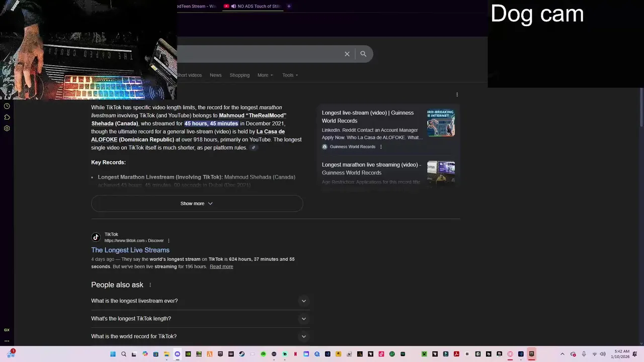Click 'Key Records:' heading text
Screen dimensions: 644x362
coord(108,162)
